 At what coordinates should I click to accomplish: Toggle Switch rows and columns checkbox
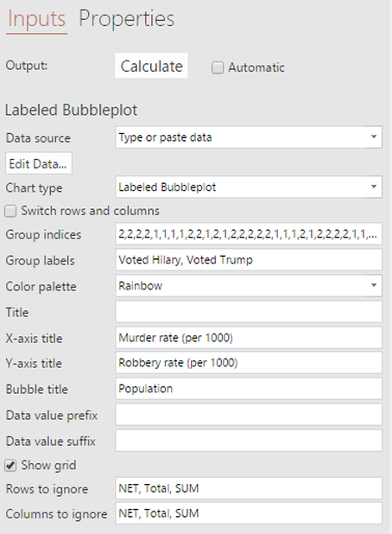[x=10, y=211]
